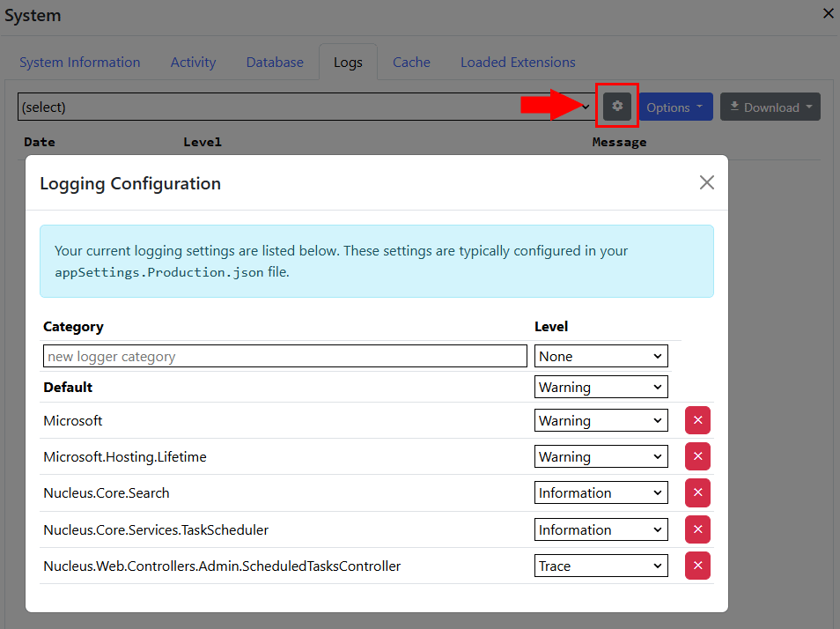Image resolution: width=840 pixels, height=629 pixels.
Task: Close the Logging Configuration dialog
Action: coord(706,182)
